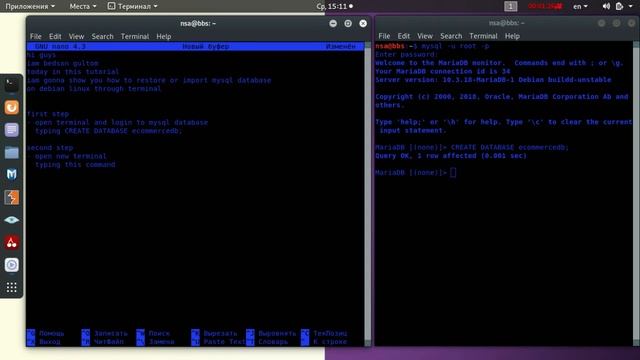
Task: Maximize the left nano terminal window
Action: point(348,24)
